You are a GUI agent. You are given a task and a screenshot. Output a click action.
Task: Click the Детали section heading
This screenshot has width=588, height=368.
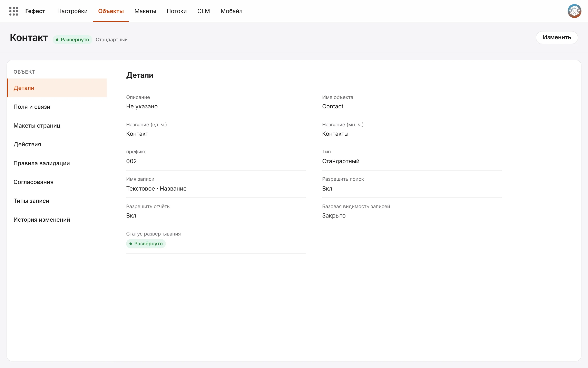coord(140,75)
